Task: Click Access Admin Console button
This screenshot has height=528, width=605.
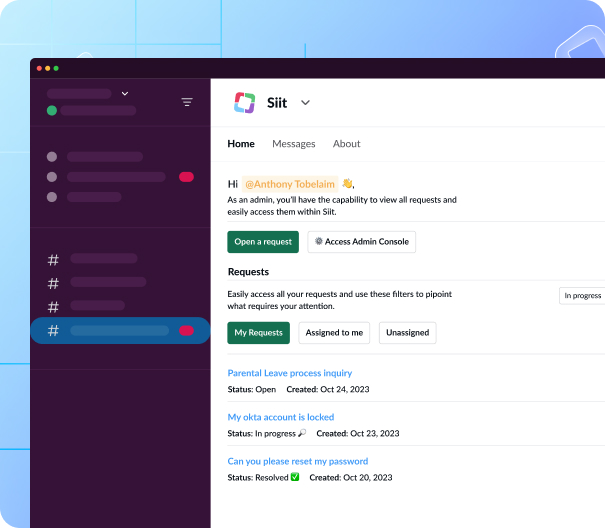Action: pyautogui.click(x=362, y=242)
